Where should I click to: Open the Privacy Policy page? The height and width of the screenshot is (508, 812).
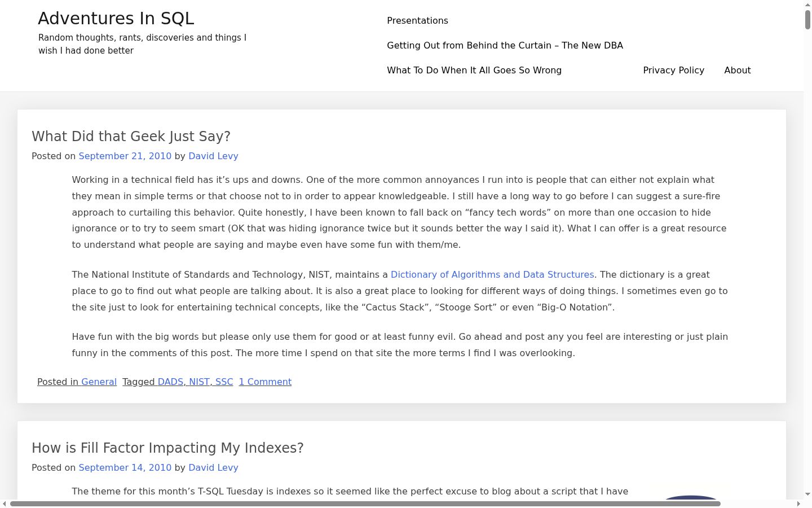coord(673,71)
